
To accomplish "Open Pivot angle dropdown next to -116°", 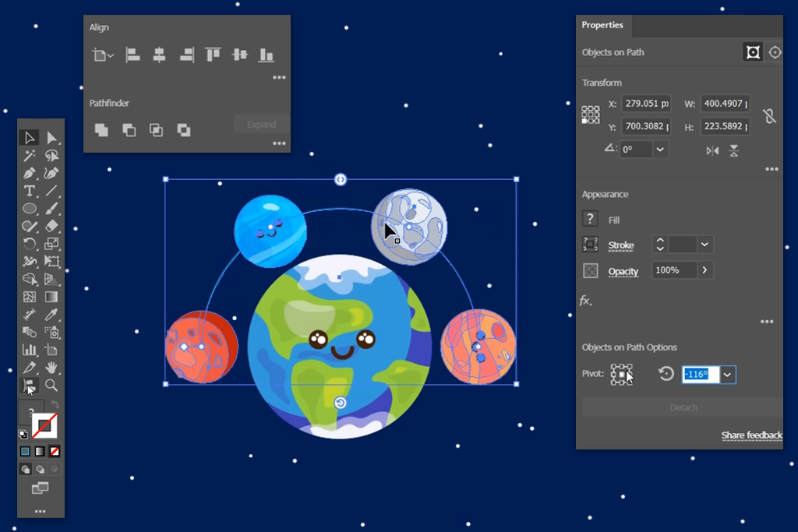I will [728, 375].
